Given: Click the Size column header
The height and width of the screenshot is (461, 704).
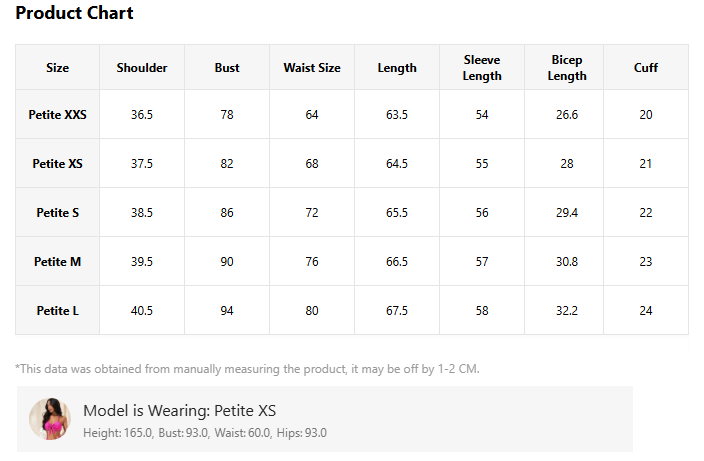Looking at the screenshot, I should pos(57,67).
